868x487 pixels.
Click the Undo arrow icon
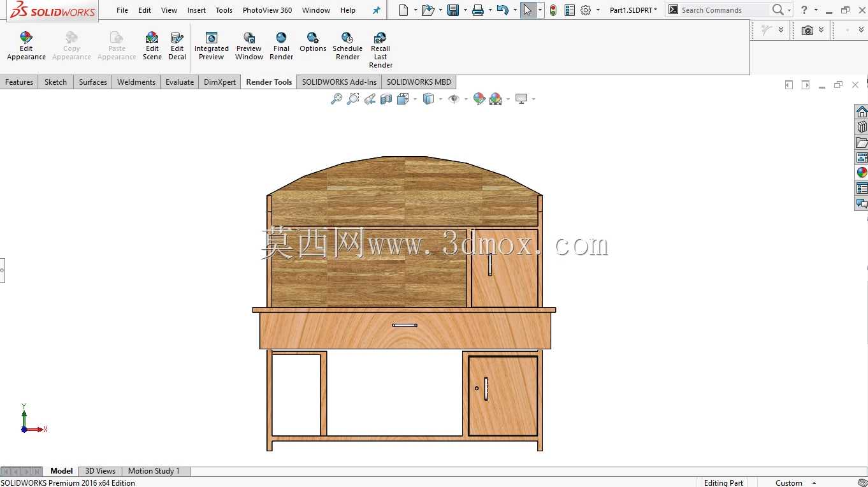tap(502, 10)
